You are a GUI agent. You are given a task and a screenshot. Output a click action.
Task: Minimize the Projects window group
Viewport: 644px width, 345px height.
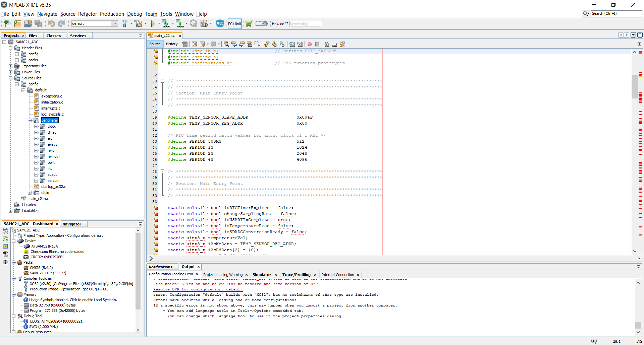(x=141, y=36)
